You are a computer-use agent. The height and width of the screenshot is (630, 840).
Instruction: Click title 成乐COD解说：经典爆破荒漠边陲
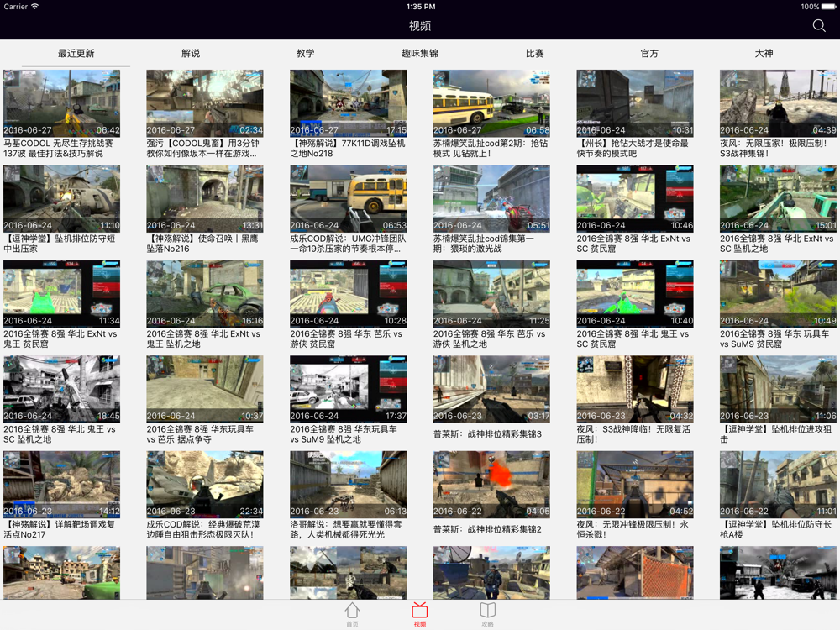point(203,530)
